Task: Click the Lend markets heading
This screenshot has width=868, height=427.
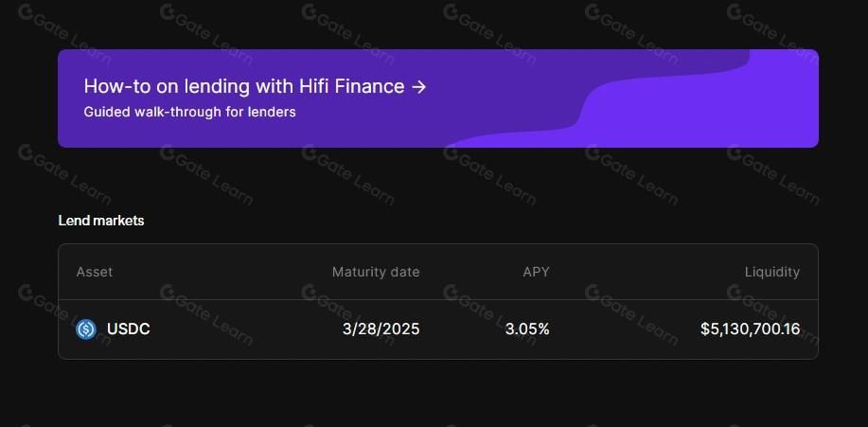Action: click(101, 221)
